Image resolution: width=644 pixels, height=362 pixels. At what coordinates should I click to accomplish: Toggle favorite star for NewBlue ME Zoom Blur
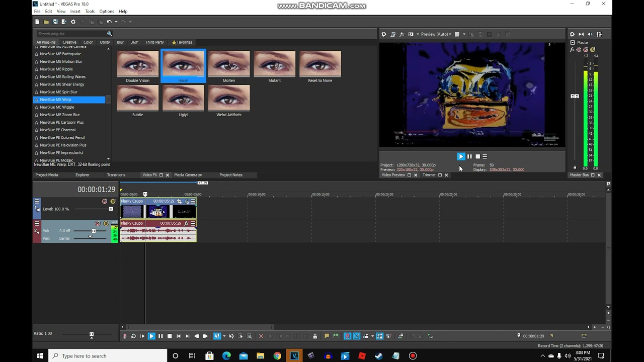(x=36, y=115)
